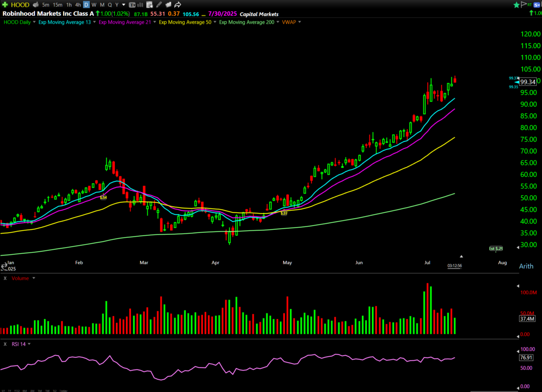Select the Daily (D) timeframe
Viewport: 542px width, 392px height.
pyautogui.click(x=86, y=5)
